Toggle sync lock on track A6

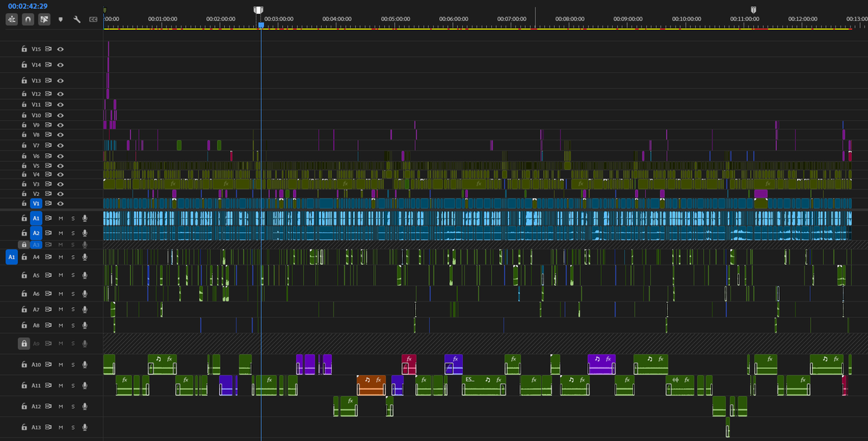[x=49, y=294]
